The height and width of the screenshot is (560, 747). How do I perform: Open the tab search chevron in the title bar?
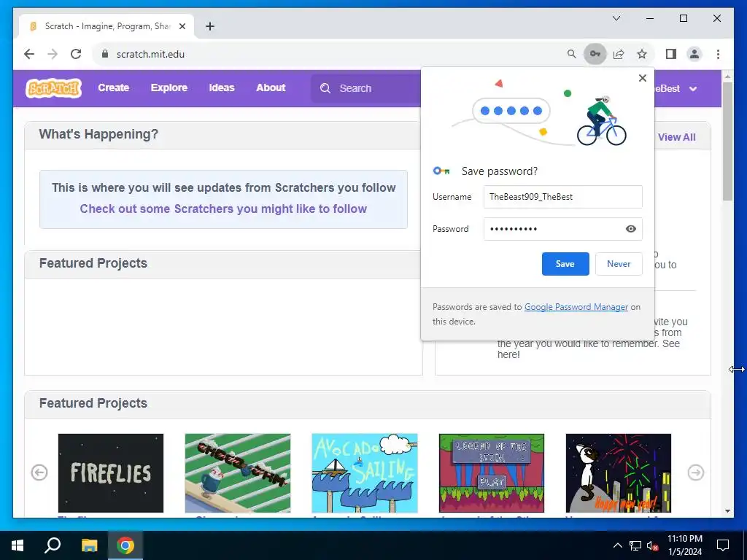tap(616, 18)
